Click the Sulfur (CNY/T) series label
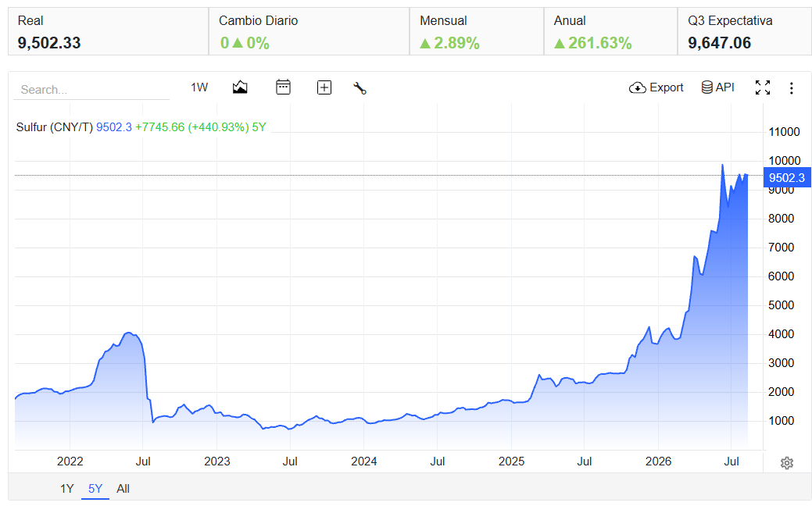 click(55, 127)
